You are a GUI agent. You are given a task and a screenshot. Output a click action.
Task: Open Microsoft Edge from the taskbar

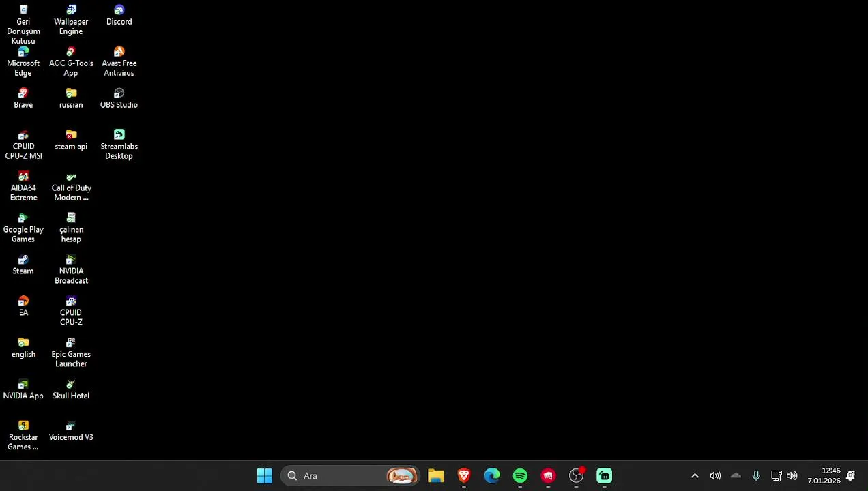click(492, 476)
